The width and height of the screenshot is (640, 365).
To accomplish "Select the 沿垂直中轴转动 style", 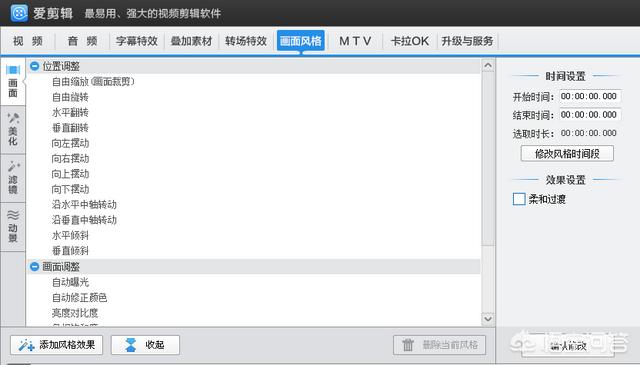I will point(84,220).
